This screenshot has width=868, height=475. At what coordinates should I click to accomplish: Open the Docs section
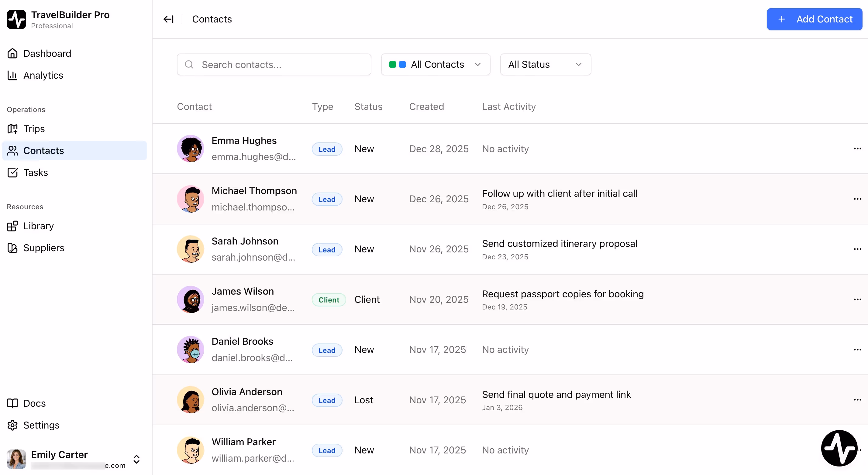click(12, 403)
